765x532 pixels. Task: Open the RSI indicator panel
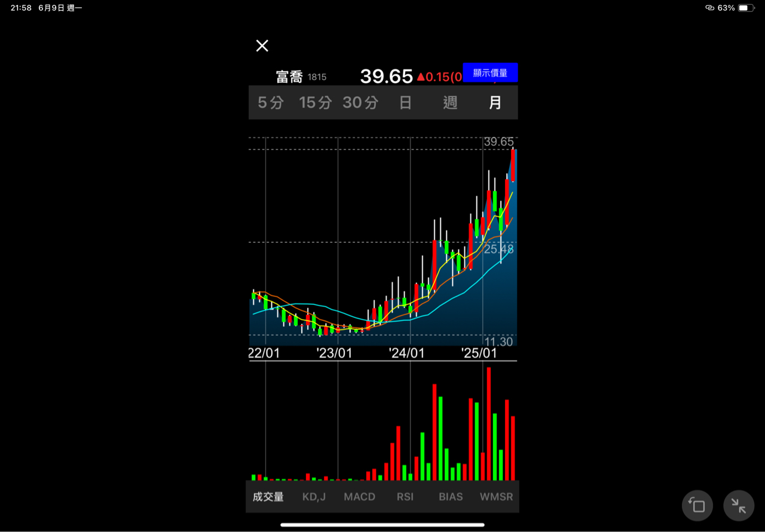pos(405,497)
